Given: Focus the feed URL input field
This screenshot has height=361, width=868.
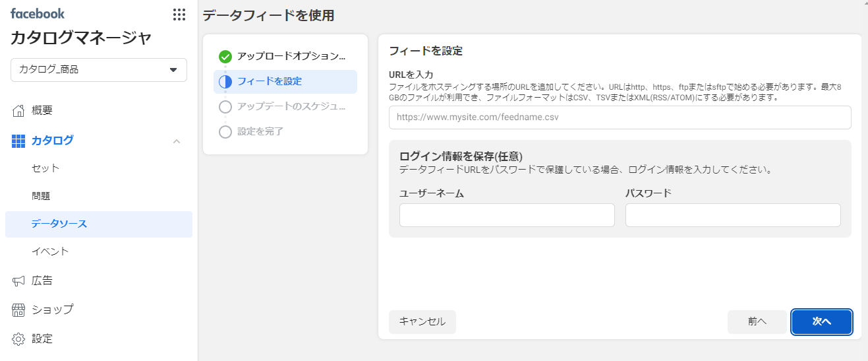Looking at the screenshot, I should (x=620, y=117).
